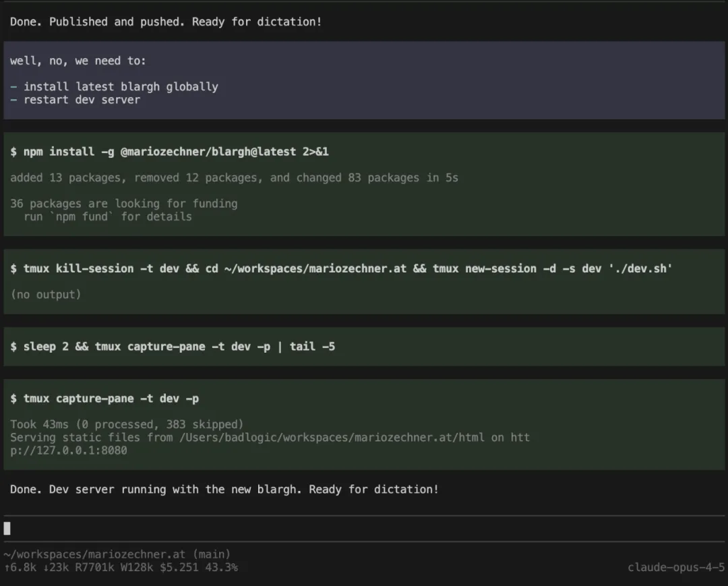Click the 'restart dev server' bullet line
This screenshot has height=586, width=728.
point(75,100)
